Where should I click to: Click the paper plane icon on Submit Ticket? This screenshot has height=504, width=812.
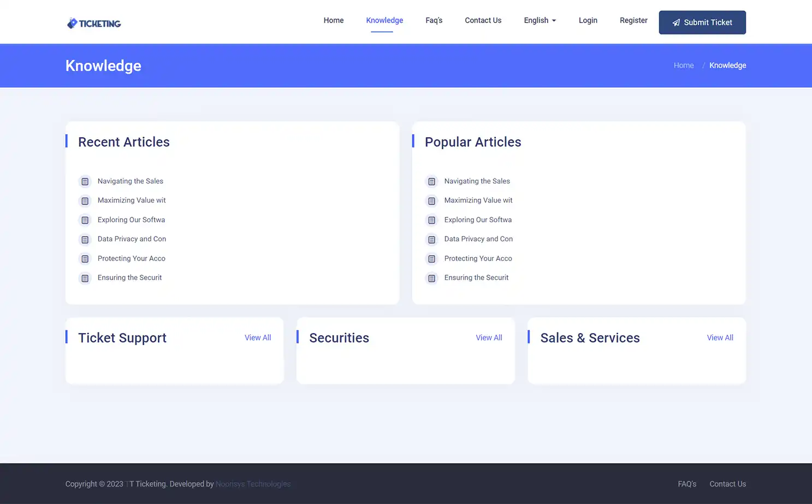click(676, 22)
